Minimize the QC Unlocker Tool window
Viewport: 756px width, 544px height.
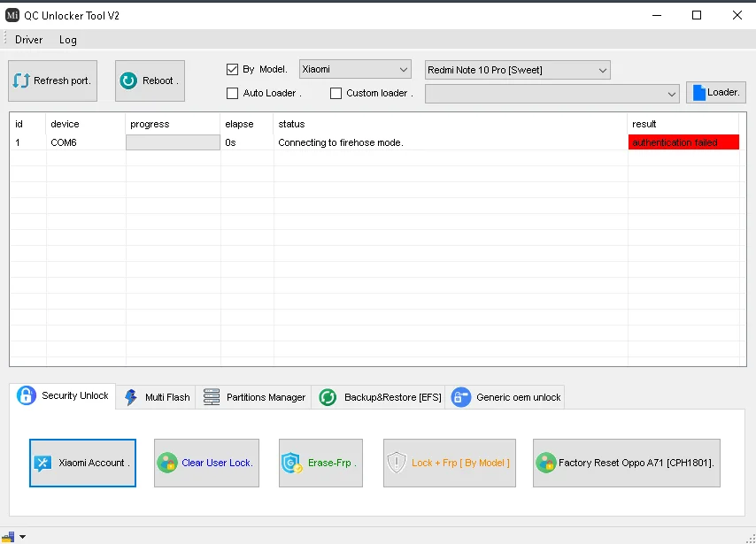(x=657, y=15)
